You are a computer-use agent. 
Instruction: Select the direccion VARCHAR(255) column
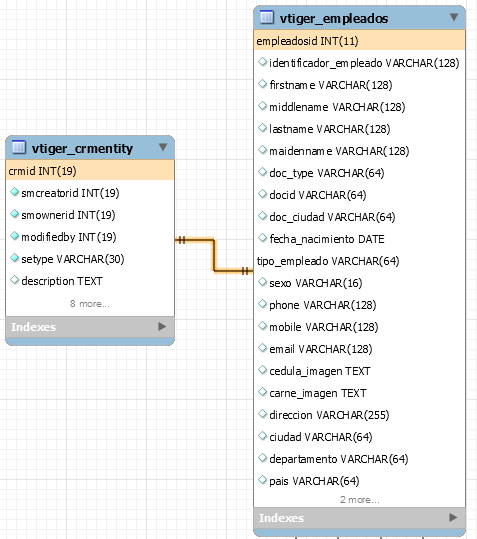coord(359,415)
